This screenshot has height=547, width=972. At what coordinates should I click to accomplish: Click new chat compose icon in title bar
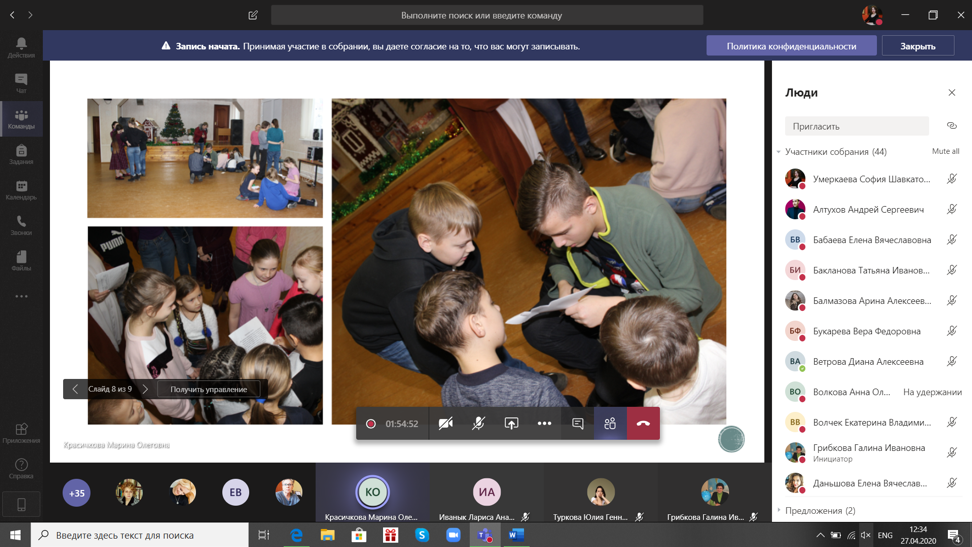pyautogui.click(x=253, y=15)
